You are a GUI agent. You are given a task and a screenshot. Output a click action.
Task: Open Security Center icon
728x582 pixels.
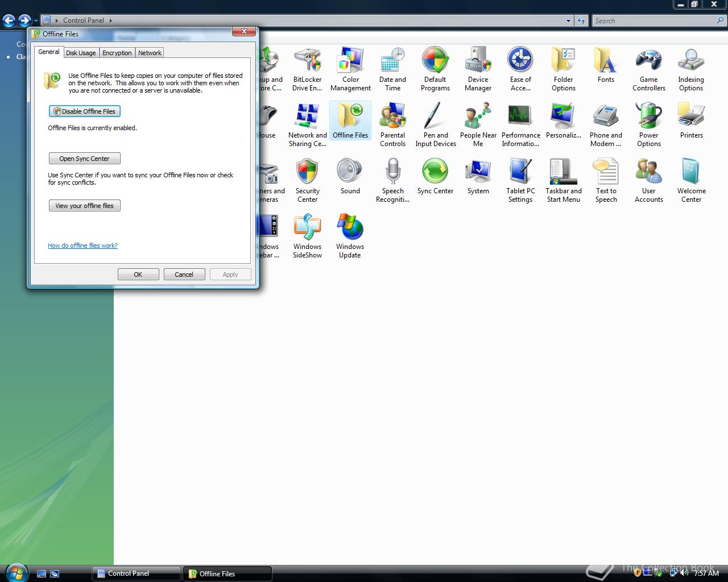tap(307, 180)
